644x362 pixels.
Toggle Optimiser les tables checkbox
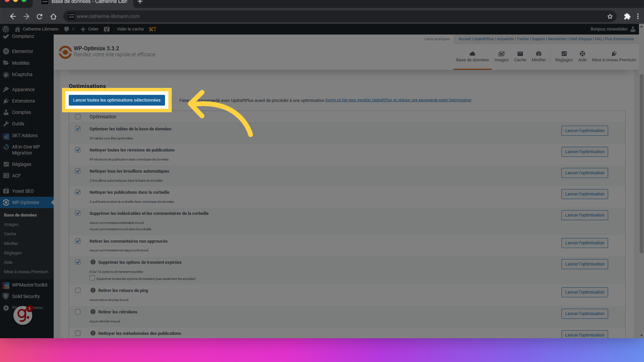(x=78, y=129)
